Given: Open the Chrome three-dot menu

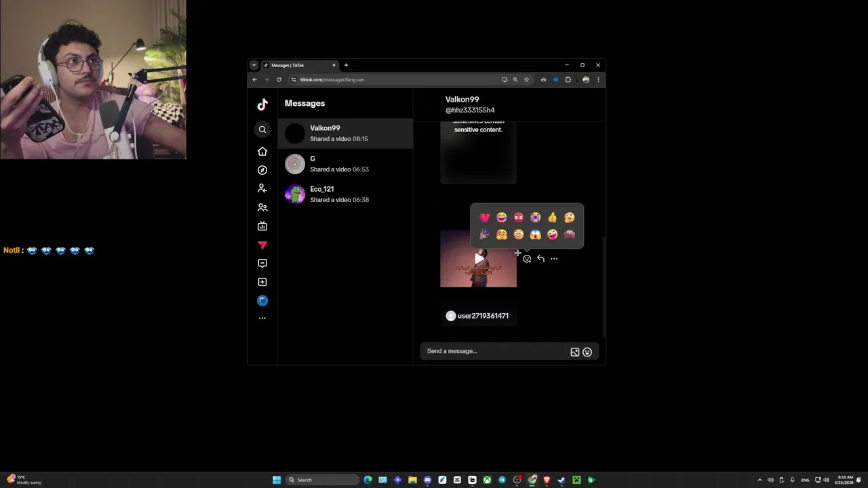Looking at the screenshot, I should pyautogui.click(x=598, y=79).
